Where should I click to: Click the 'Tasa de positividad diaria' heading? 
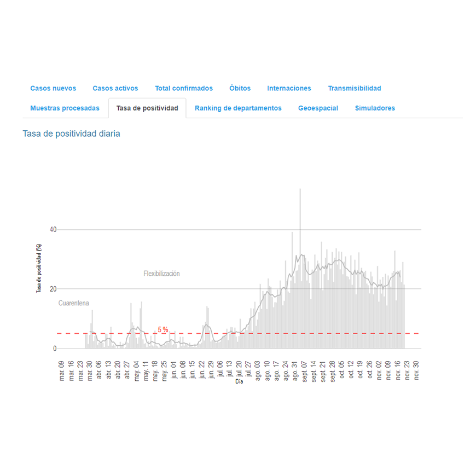pos(71,134)
